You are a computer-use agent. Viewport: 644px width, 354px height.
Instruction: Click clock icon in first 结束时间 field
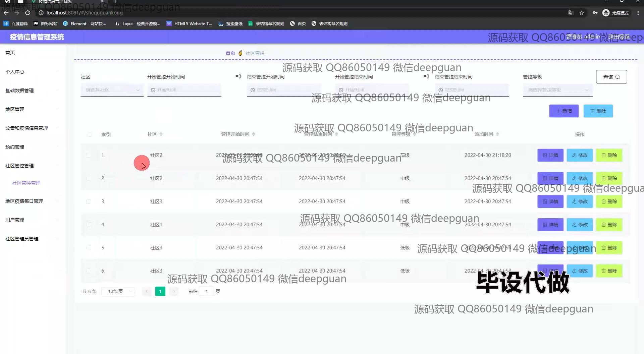253,90
